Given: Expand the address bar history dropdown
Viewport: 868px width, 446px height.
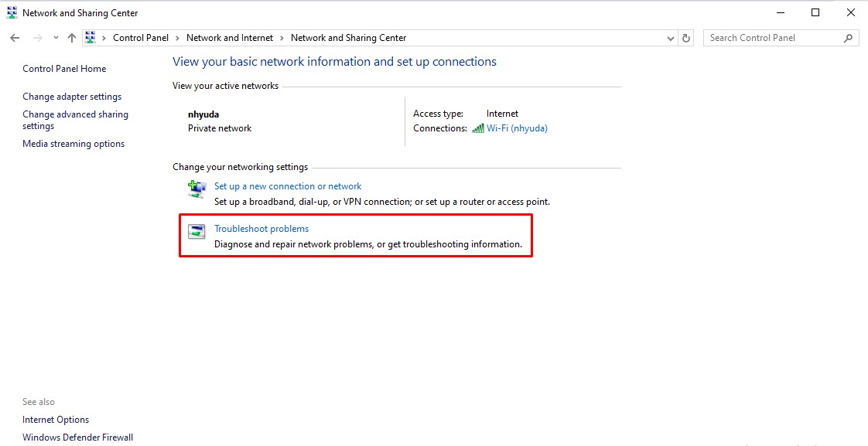Looking at the screenshot, I should tap(671, 38).
